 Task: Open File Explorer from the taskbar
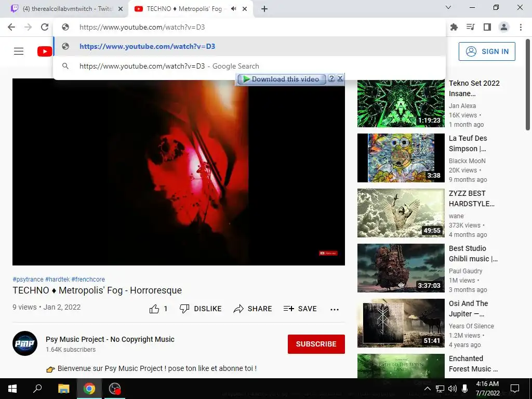coord(63,389)
